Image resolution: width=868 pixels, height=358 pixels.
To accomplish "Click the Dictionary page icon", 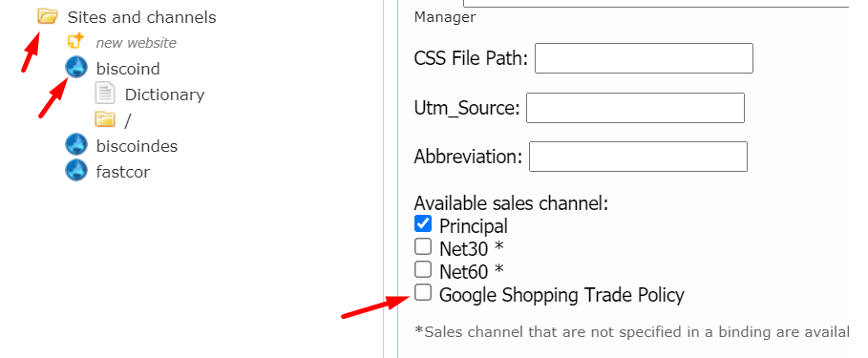I will point(105,94).
